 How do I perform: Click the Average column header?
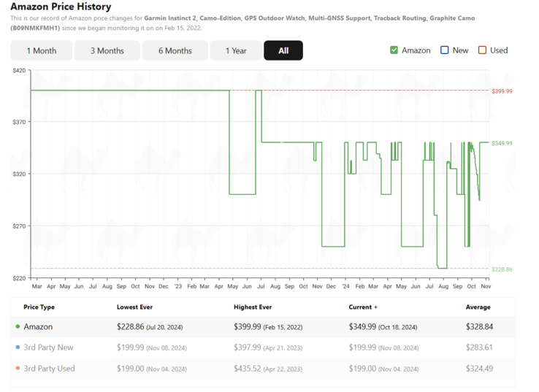coord(478,307)
